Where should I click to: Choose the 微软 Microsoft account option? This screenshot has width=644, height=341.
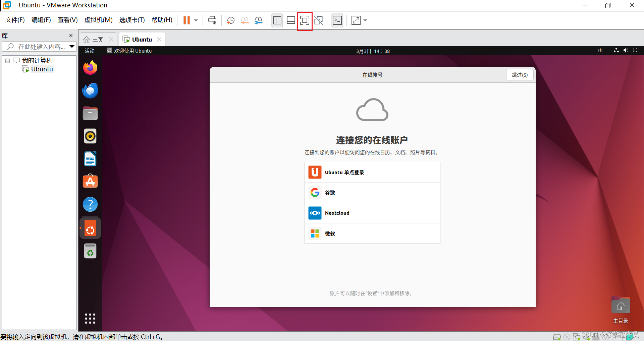tap(372, 233)
